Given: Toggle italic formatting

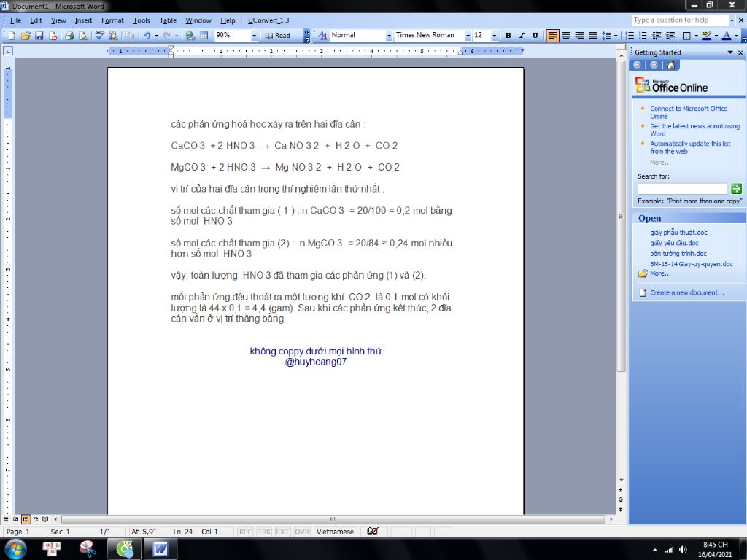Looking at the screenshot, I should 522,36.
